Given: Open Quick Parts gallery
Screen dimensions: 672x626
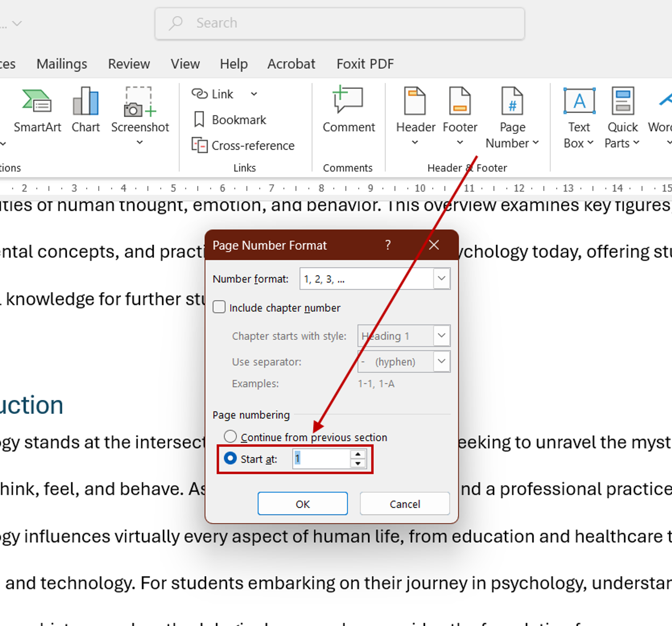Looking at the screenshot, I should pos(622,118).
